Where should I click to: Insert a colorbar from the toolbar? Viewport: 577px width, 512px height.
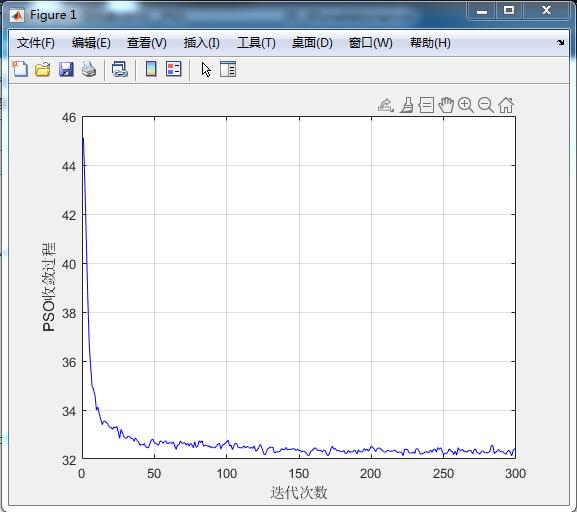(x=151, y=69)
